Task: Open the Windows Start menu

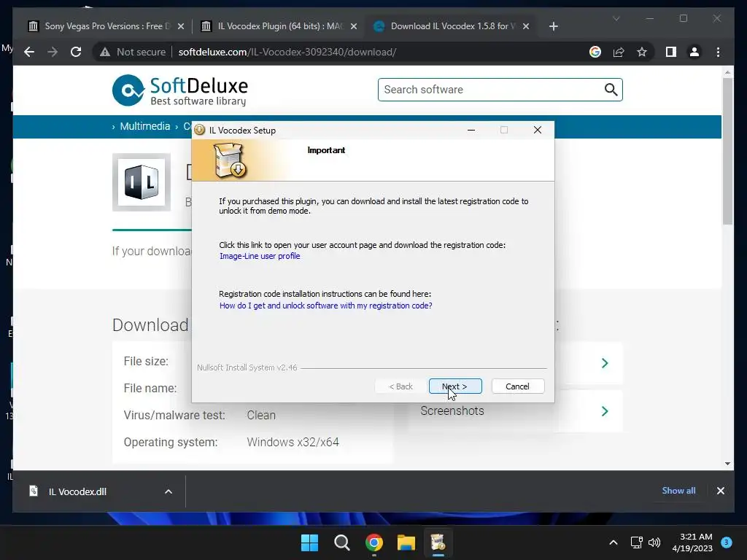Action: pos(309,542)
